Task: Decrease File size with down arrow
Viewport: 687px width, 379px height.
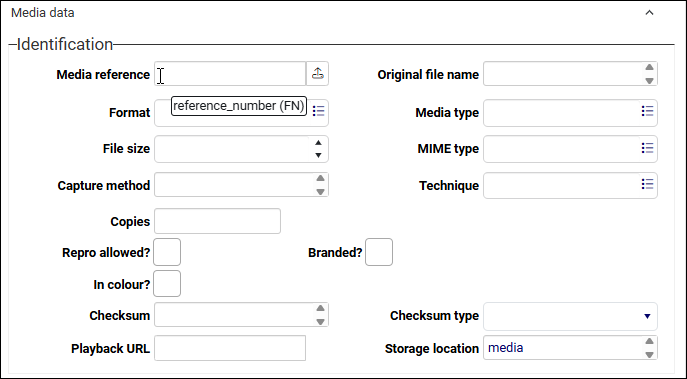Action: tap(319, 155)
